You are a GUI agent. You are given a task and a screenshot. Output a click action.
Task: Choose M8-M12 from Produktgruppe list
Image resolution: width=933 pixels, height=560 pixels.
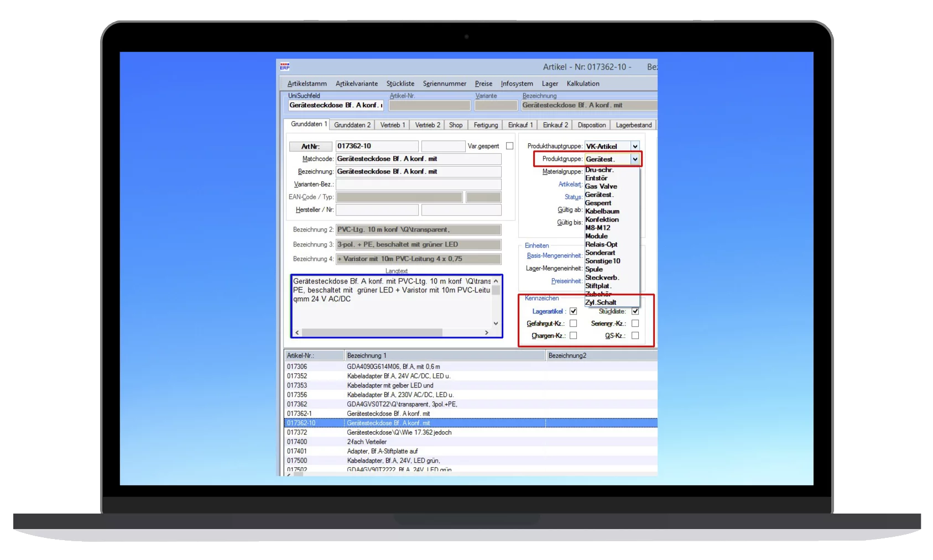(612, 228)
